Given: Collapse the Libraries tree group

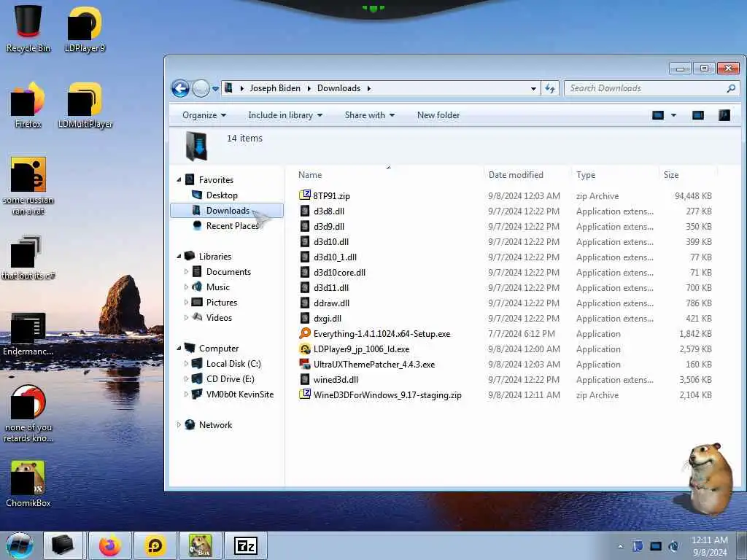Looking at the screenshot, I should (179, 256).
